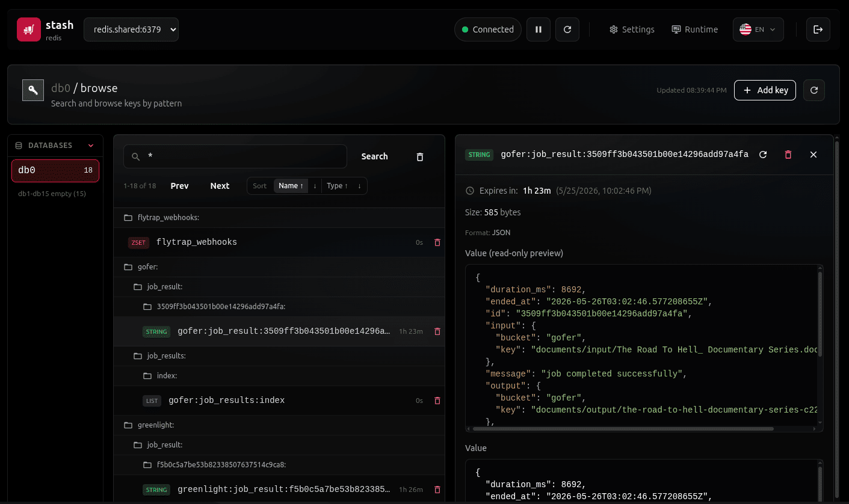This screenshot has width=849, height=504.
Task: Collapse gofer's job_result: folder
Action: [x=279, y=287]
